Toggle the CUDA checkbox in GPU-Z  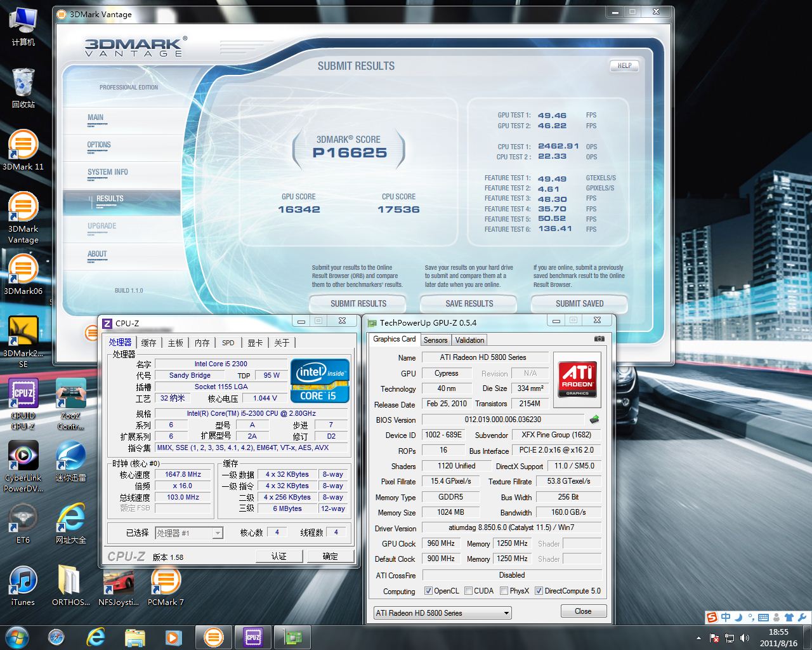pyautogui.click(x=468, y=591)
